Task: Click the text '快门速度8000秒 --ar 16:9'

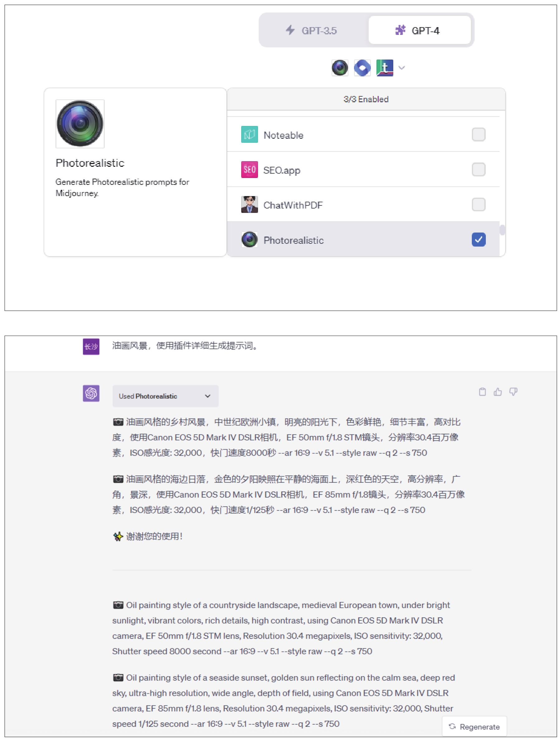Action: (260, 453)
